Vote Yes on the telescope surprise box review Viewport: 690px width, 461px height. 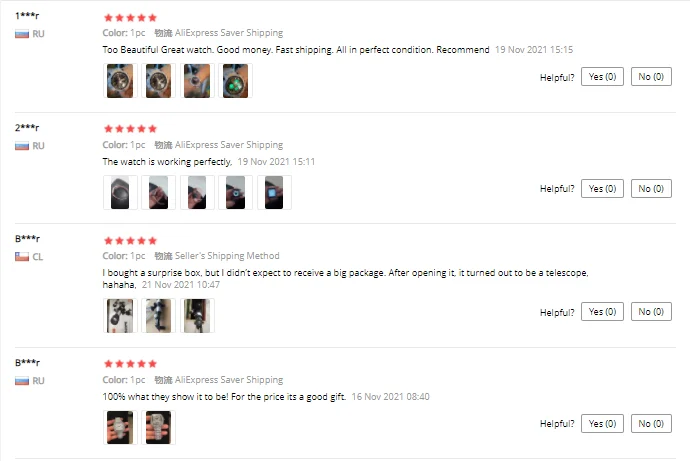[602, 312]
